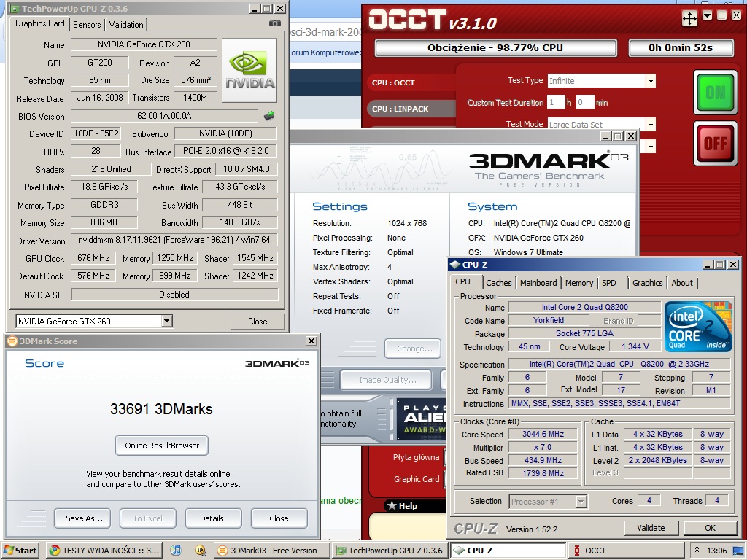The width and height of the screenshot is (747, 560).
Task: Switch to the Sensors tab in GPU-Z
Action: pyautogui.click(x=87, y=24)
